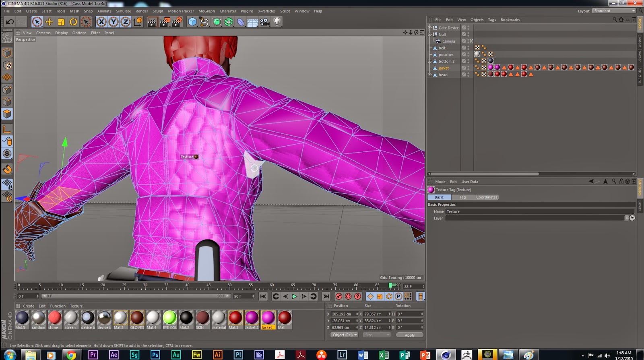Viewport: 644px width, 360px height.
Task: Toggle Position keyframe recording
Action: (370, 296)
